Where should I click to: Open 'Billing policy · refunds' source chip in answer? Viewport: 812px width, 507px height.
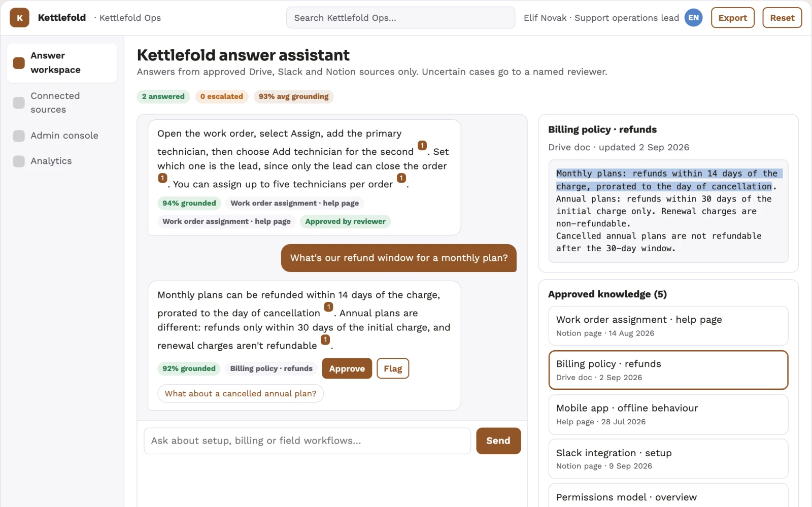click(x=272, y=369)
